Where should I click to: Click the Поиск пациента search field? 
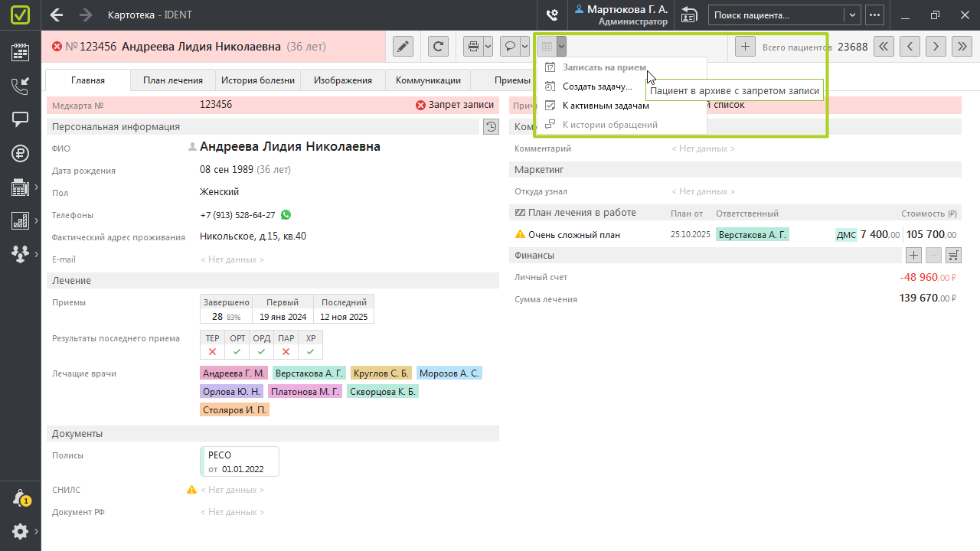[776, 15]
